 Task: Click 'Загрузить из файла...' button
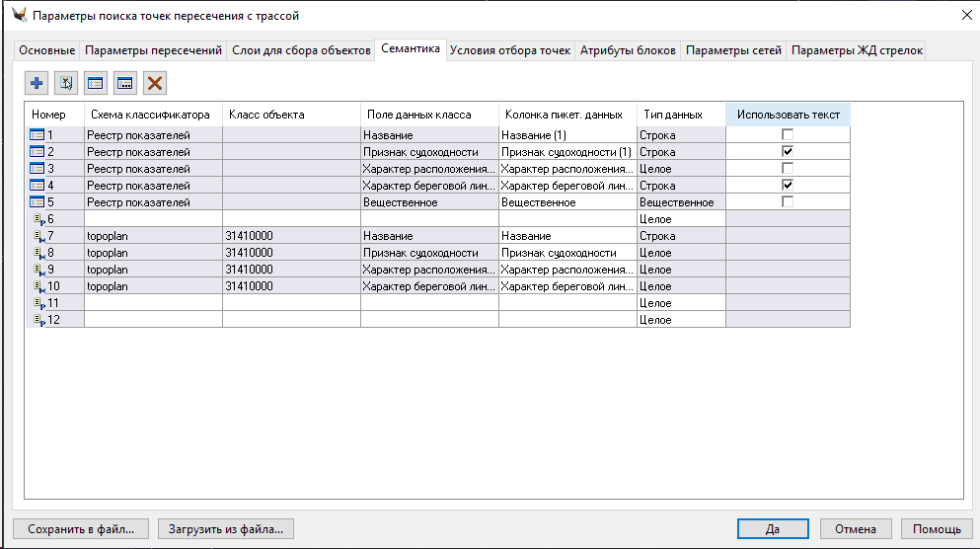point(226,529)
